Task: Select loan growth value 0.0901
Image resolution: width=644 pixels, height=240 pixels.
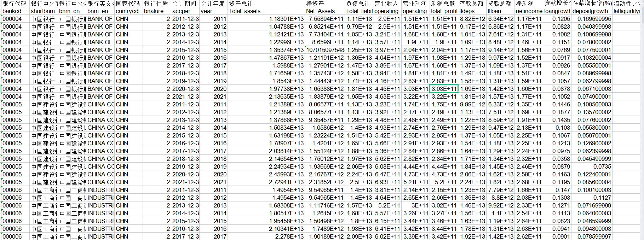Action: [557, 236]
